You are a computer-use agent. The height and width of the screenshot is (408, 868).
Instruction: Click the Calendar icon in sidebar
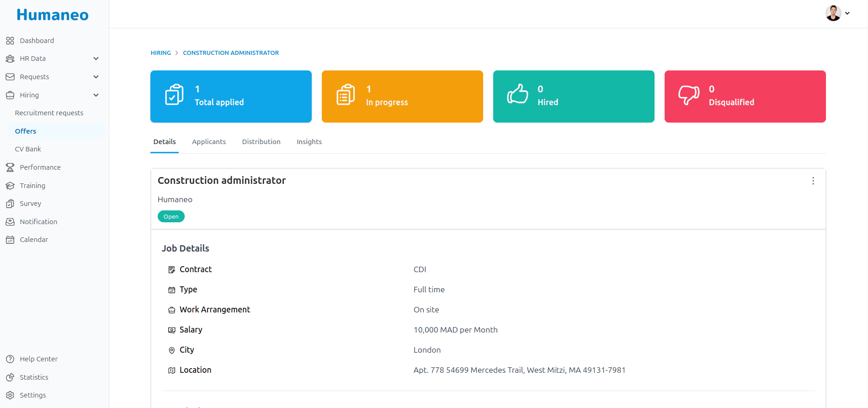(10, 240)
